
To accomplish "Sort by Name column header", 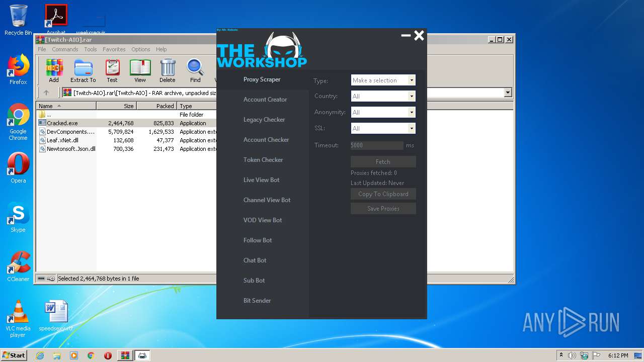I will [x=66, y=106].
